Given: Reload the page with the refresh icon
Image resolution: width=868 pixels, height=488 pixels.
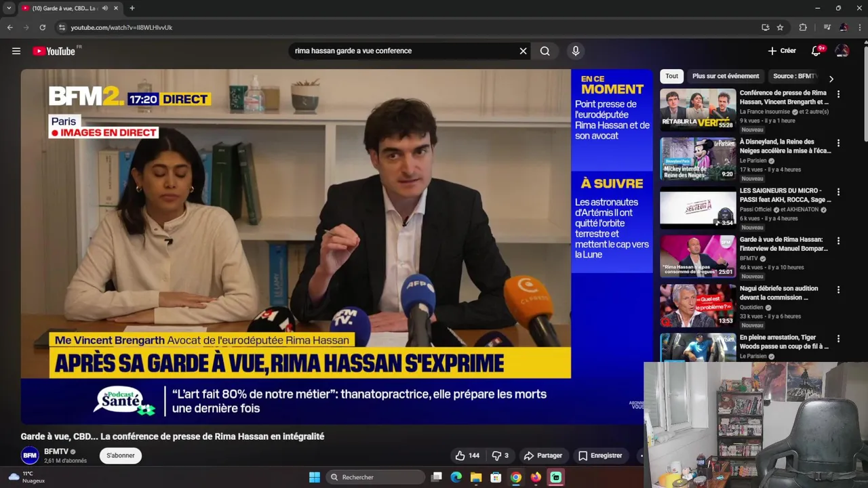Looking at the screenshot, I should [x=42, y=28].
